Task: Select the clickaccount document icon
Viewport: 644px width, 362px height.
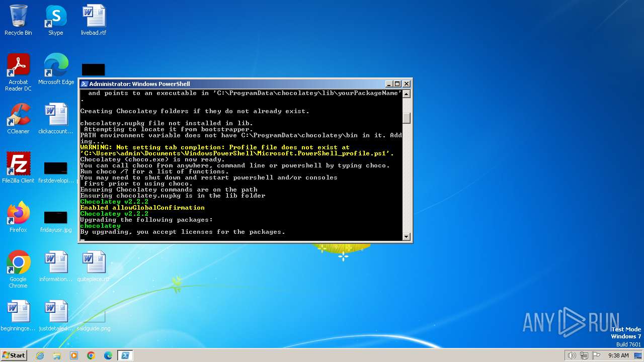Action: pos(56,119)
